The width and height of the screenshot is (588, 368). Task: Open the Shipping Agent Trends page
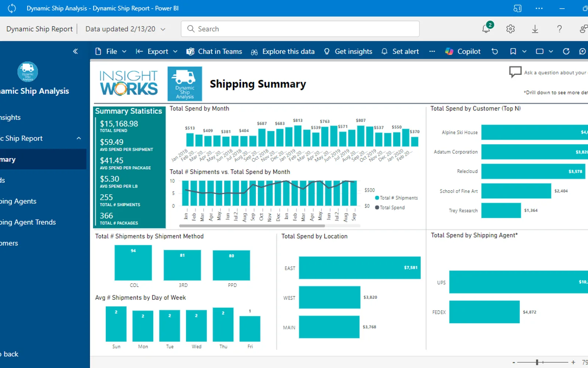[28, 222]
